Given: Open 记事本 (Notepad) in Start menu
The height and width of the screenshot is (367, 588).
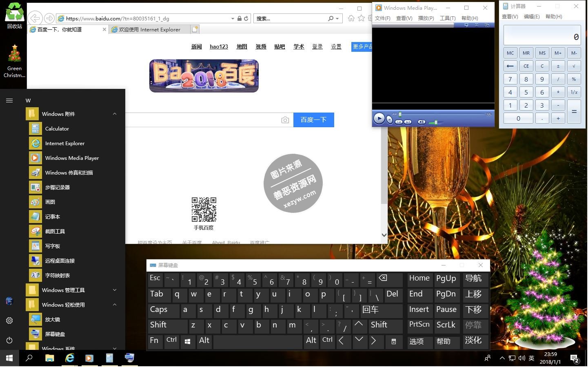Looking at the screenshot, I should tap(75, 217).
